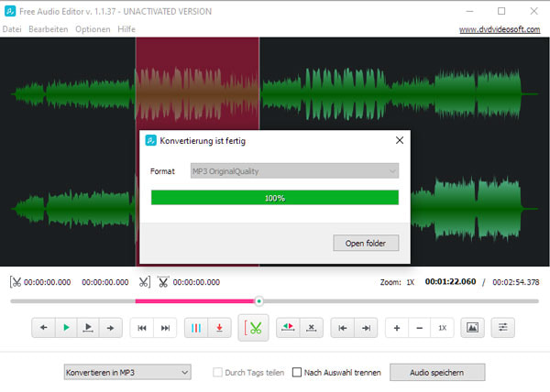Click the scissors cut selection button
Screen dimensions: 550x392
pyautogui.click(x=255, y=327)
